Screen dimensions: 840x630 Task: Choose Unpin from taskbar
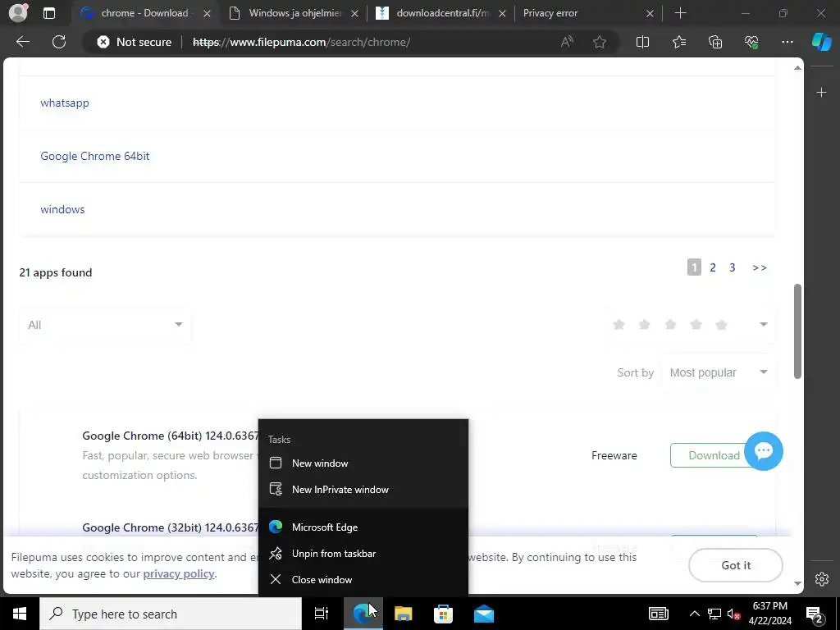click(363, 554)
